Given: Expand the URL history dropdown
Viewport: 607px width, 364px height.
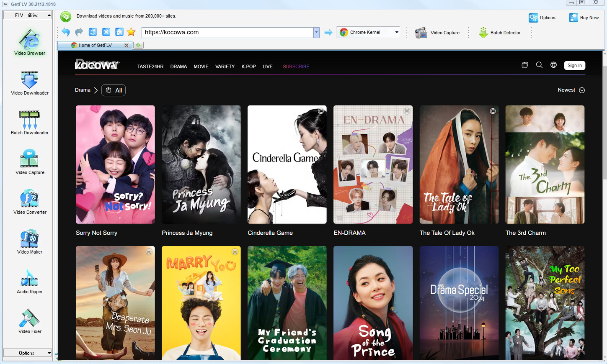Looking at the screenshot, I should pyautogui.click(x=316, y=32).
